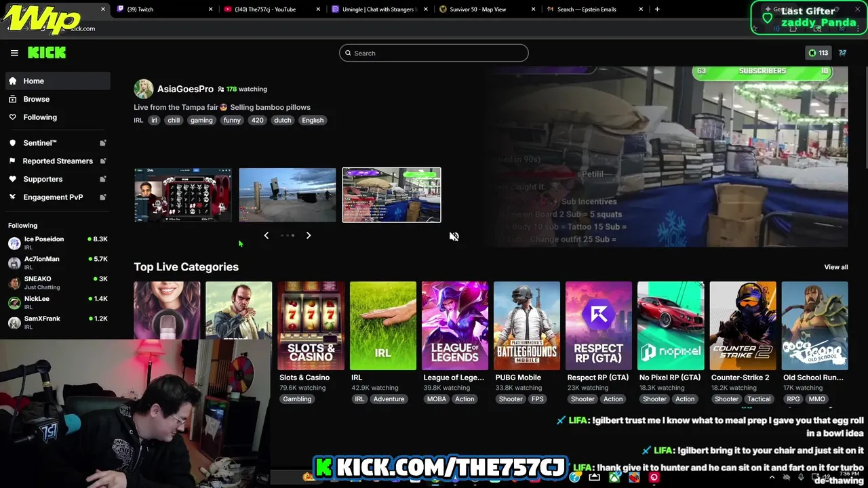Select the 'gaming' stream tag
The width and height of the screenshot is (868, 488).
[201, 120]
